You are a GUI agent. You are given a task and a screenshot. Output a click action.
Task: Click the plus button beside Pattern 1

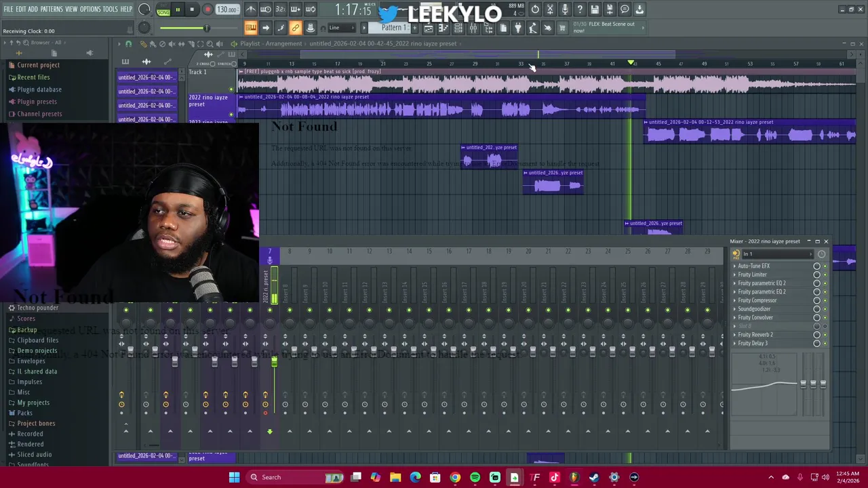[x=414, y=28]
